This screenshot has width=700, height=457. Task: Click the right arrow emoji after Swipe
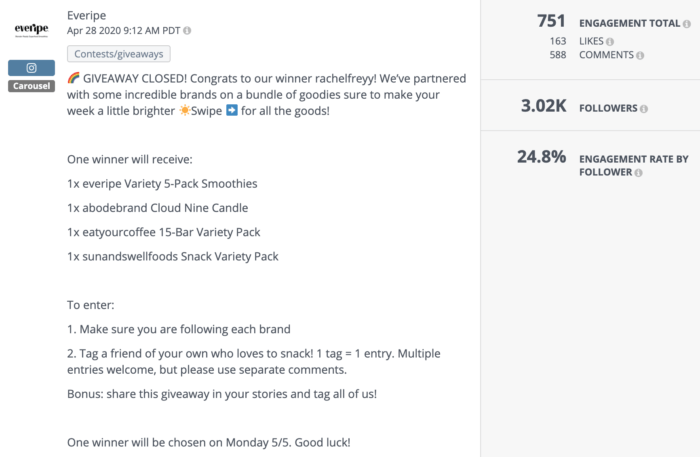(x=232, y=110)
